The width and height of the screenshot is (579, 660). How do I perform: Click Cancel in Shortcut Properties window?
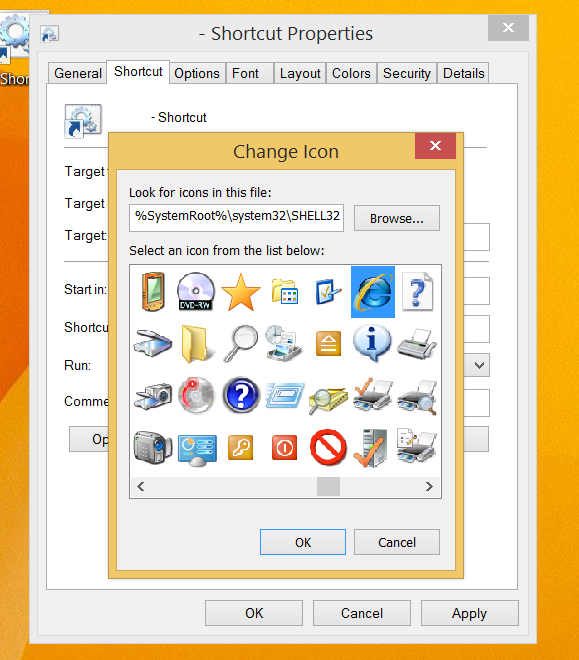click(x=362, y=613)
